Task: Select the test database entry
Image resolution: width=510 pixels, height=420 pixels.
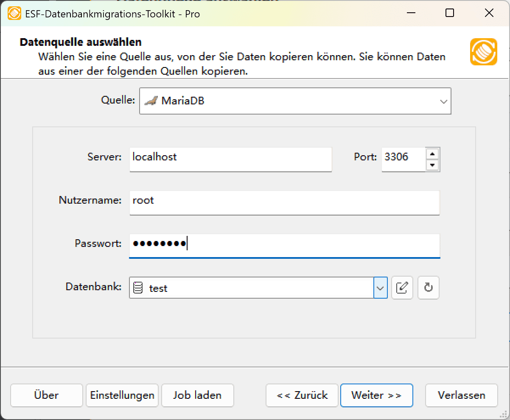Action: (157, 287)
